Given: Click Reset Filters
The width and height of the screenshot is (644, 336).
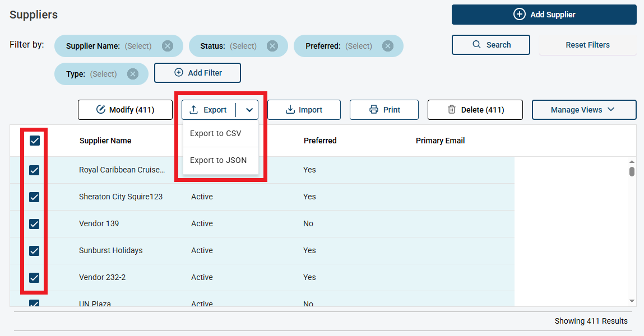Looking at the screenshot, I should point(588,45).
